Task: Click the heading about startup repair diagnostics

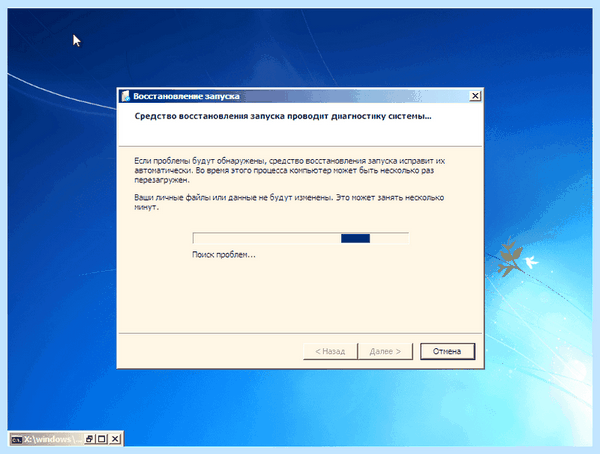Action: coord(283,116)
